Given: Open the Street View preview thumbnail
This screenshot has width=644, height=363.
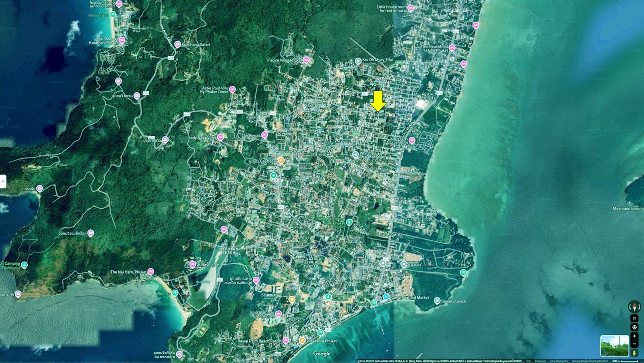Looking at the screenshot, I should (x=615, y=346).
